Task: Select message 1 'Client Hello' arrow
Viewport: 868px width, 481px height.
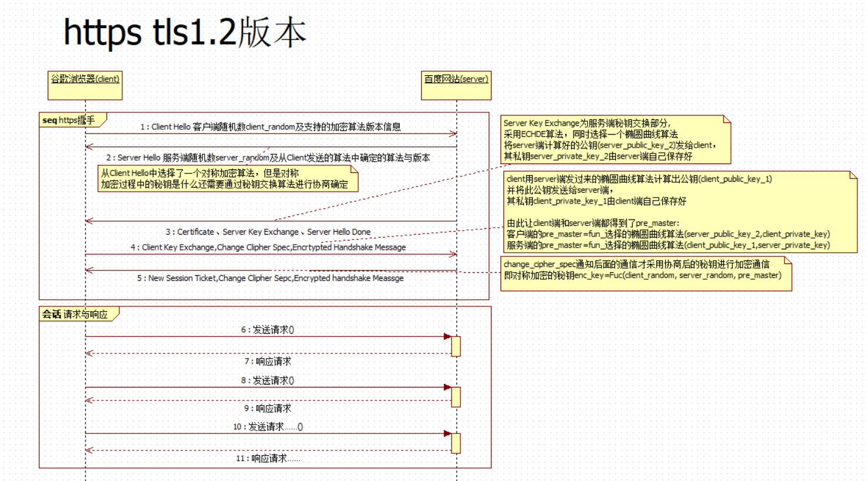Action: 271,134
